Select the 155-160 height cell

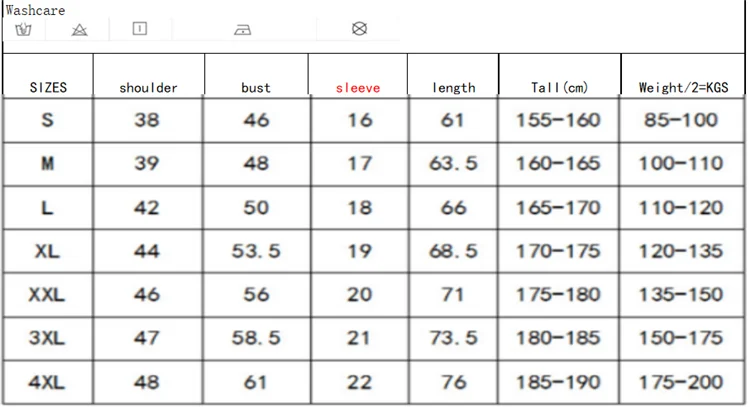[558, 120]
